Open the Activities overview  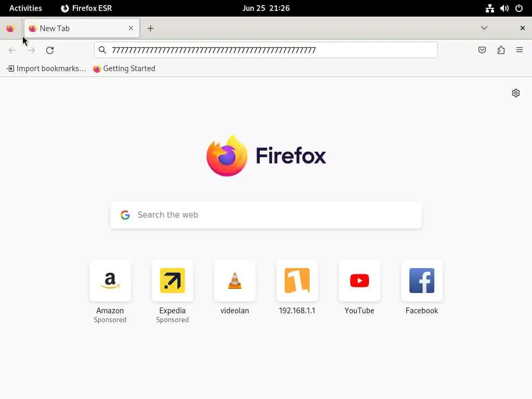[x=25, y=8]
